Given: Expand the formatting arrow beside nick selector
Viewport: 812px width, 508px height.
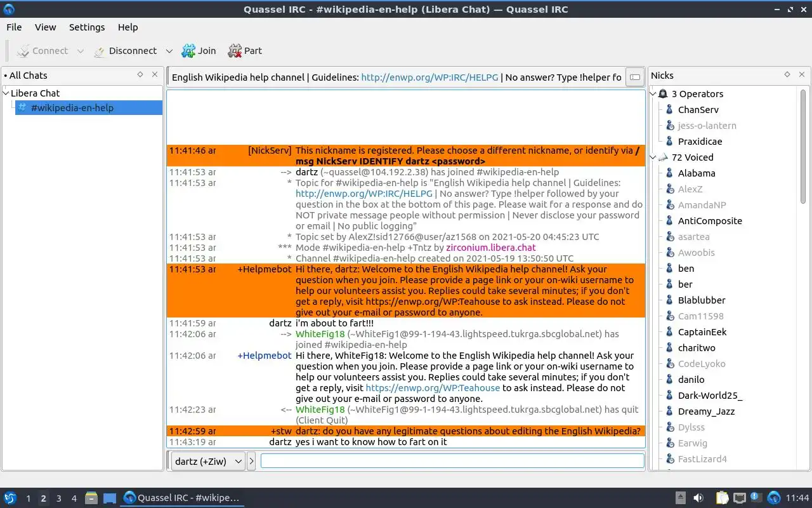Looking at the screenshot, I should point(251,462).
